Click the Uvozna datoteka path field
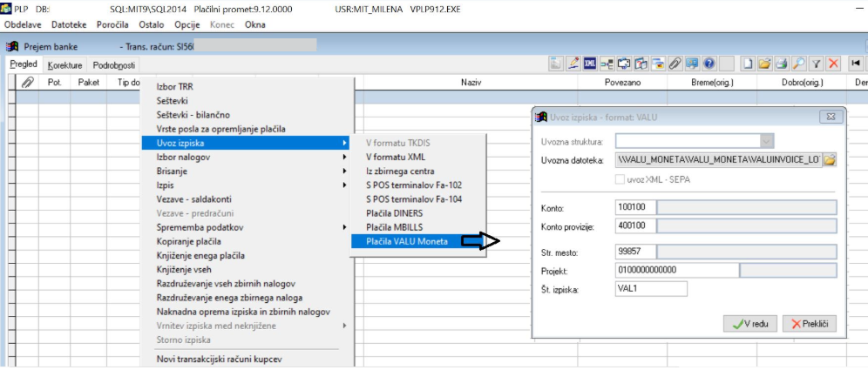 [x=718, y=160]
